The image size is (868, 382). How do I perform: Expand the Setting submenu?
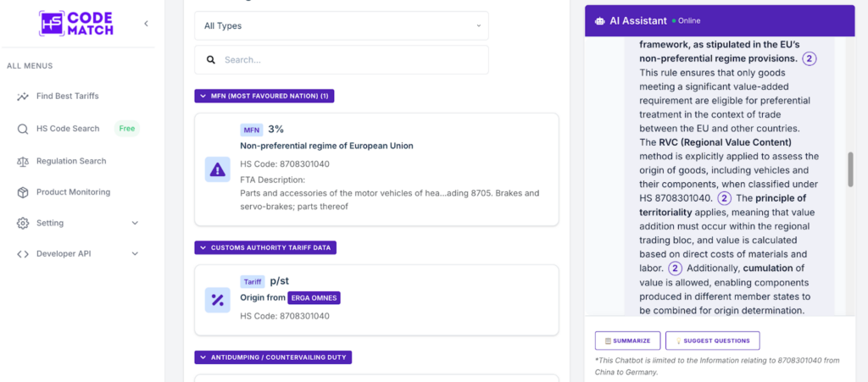(135, 223)
